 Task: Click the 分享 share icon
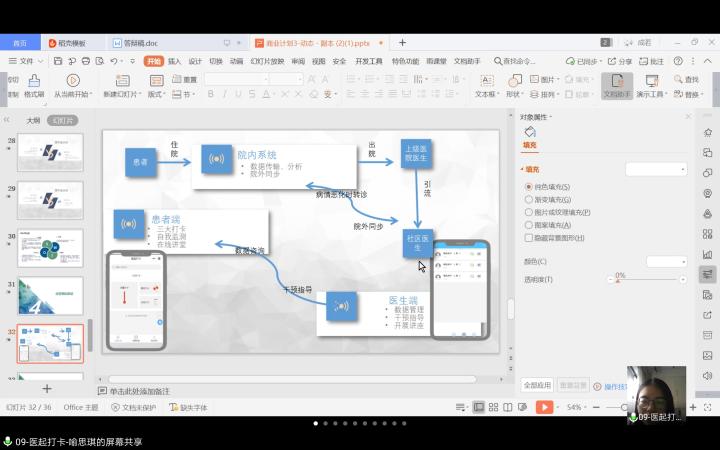click(x=619, y=61)
